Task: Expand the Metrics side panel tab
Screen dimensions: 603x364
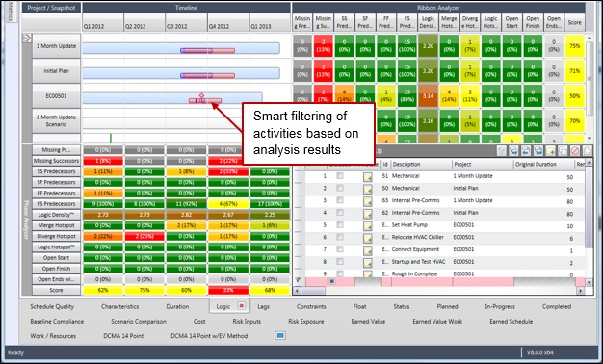Action: click(x=11, y=12)
